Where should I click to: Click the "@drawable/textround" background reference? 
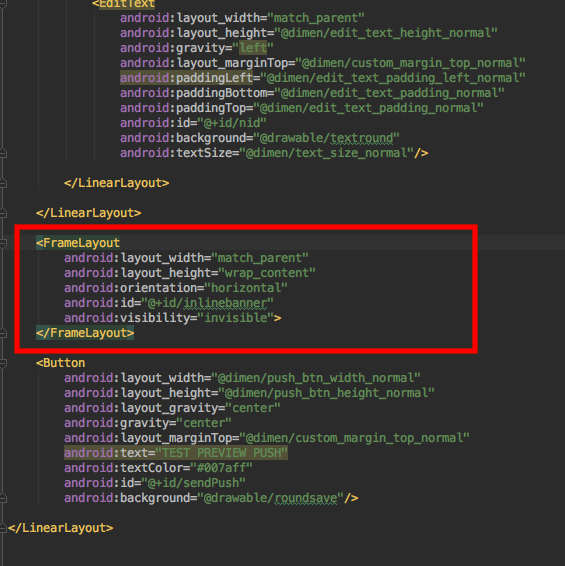(x=326, y=138)
